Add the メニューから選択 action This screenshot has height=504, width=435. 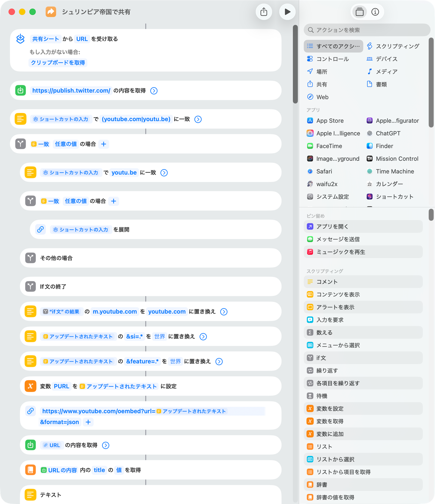click(x=363, y=345)
